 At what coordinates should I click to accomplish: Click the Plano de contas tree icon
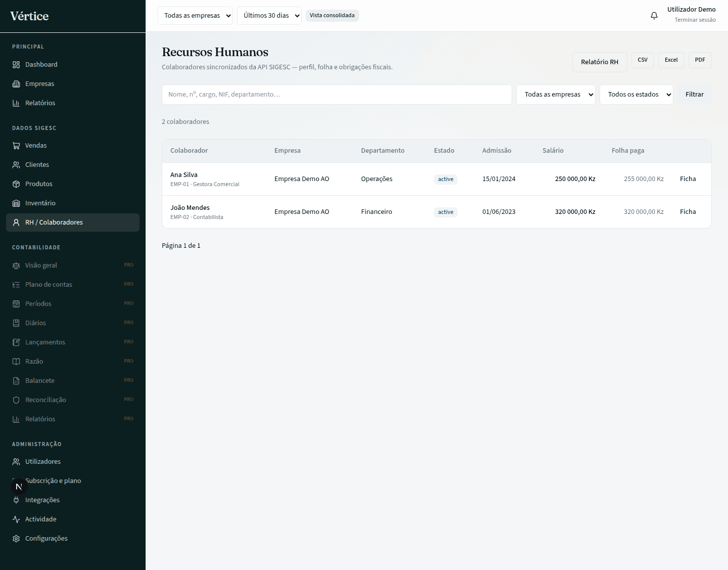point(16,285)
